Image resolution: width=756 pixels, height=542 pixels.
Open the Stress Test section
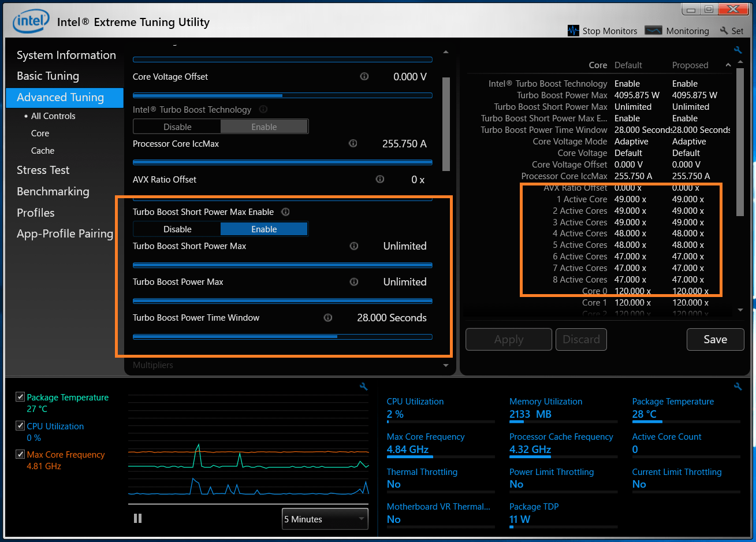pos(43,170)
